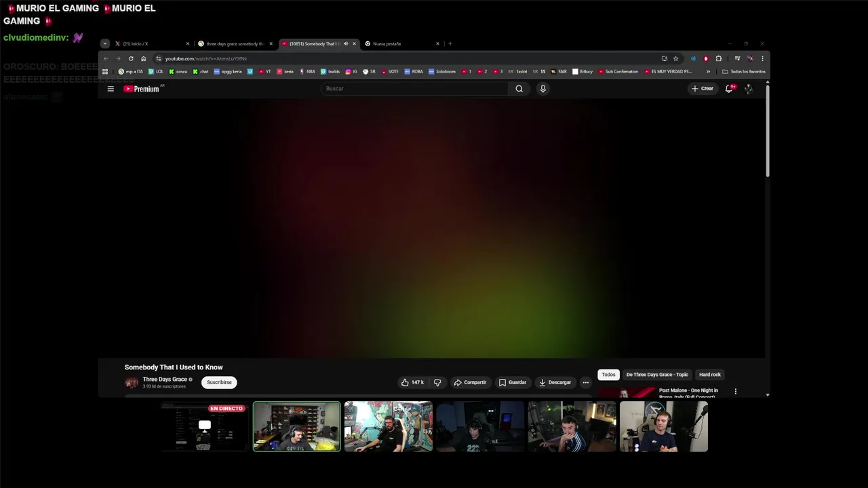Image resolution: width=868 pixels, height=488 pixels.
Task: Bookmark this page with the star icon
Action: pyautogui.click(x=675, y=58)
